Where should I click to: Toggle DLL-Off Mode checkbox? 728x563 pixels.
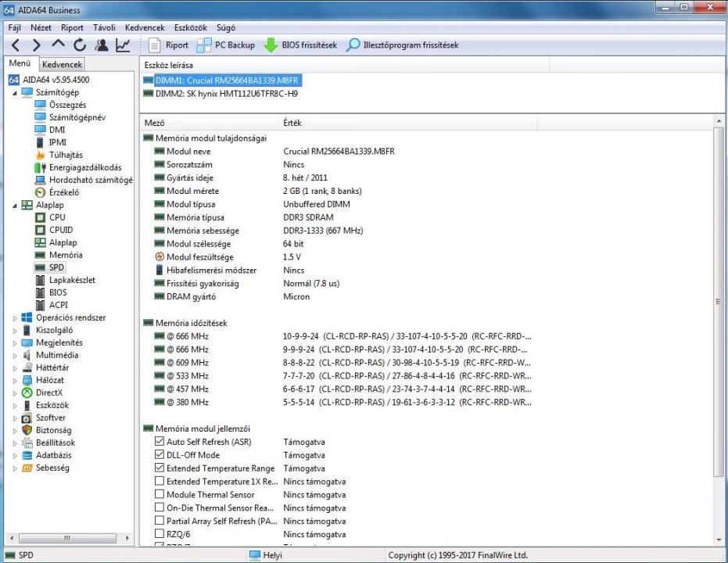(x=160, y=454)
